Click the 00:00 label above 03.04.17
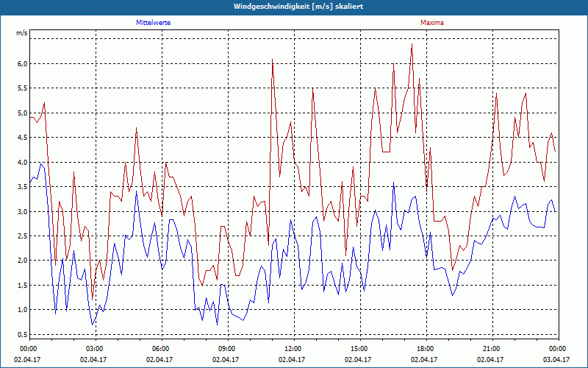This screenshot has height=368, width=588. (x=556, y=349)
